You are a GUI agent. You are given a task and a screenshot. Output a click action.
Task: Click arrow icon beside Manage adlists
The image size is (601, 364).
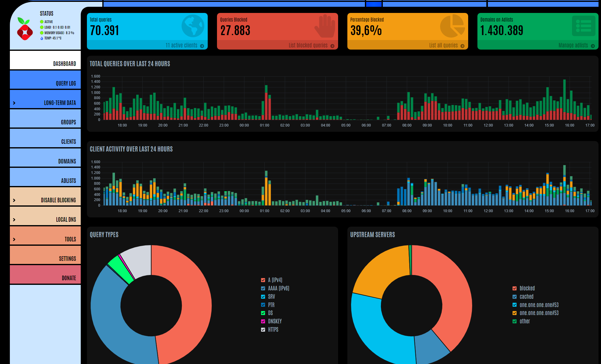point(593,46)
